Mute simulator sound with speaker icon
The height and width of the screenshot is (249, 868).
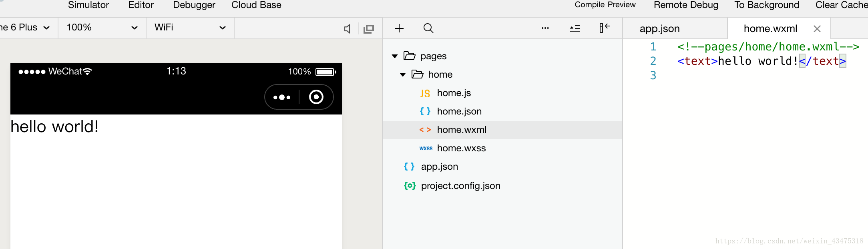point(347,29)
